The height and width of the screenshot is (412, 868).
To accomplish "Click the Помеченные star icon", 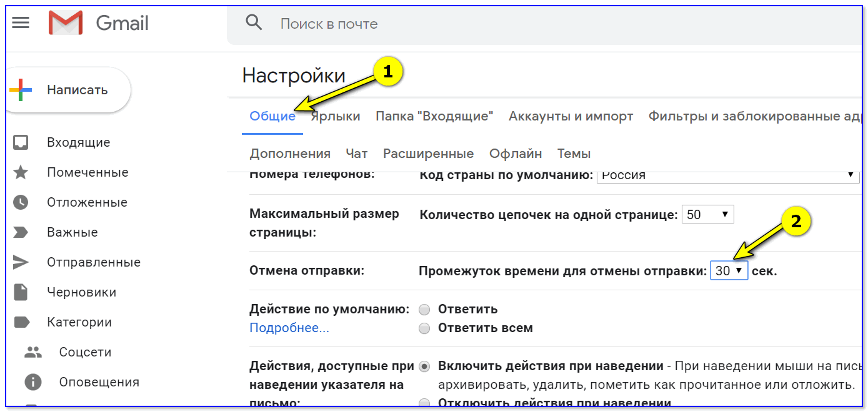I will point(21,172).
